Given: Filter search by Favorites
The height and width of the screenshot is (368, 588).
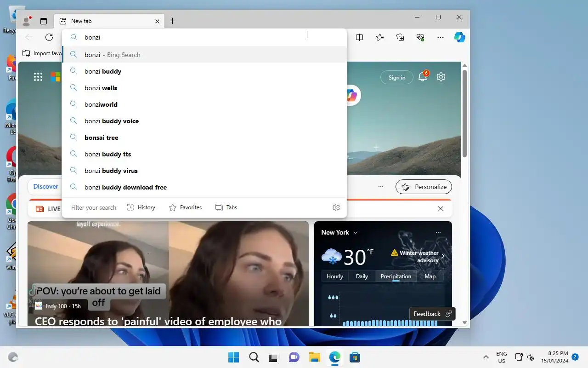Looking at the screenshot, I should (x=186, y=207).
